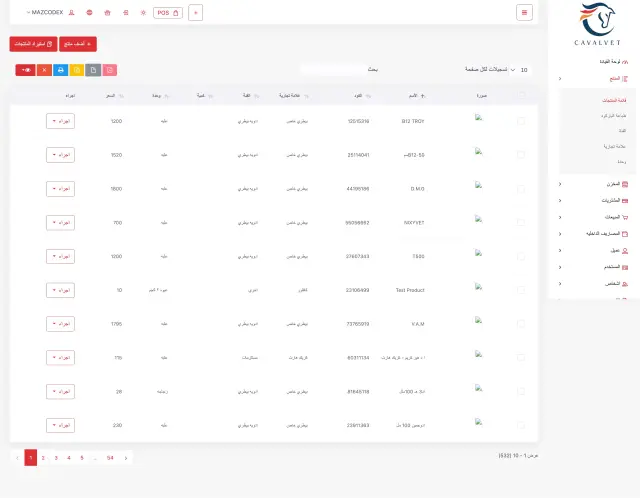This screenshot has height=498, width=640.
Task: Check the B12-50 row checkbox
Action: [x=521, y=155]
